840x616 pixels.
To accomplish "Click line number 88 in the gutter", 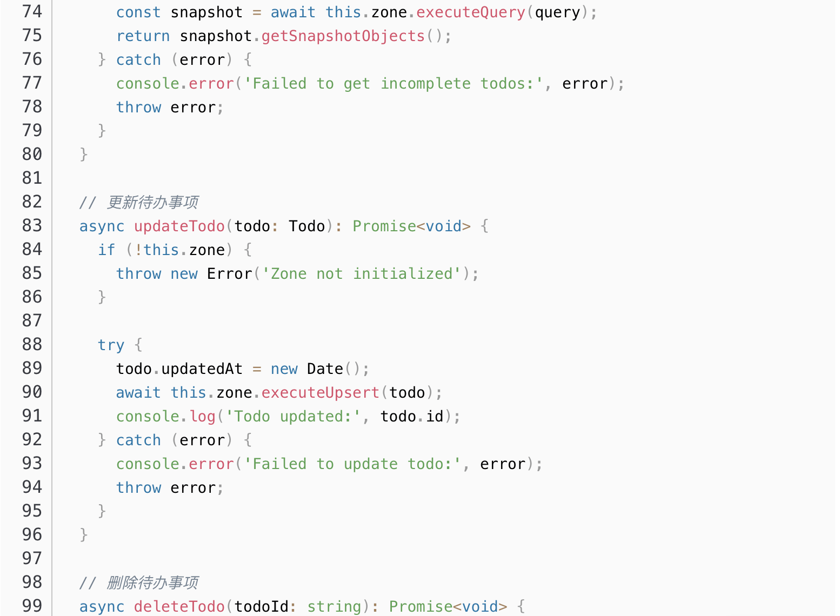I will click(32, 344).
